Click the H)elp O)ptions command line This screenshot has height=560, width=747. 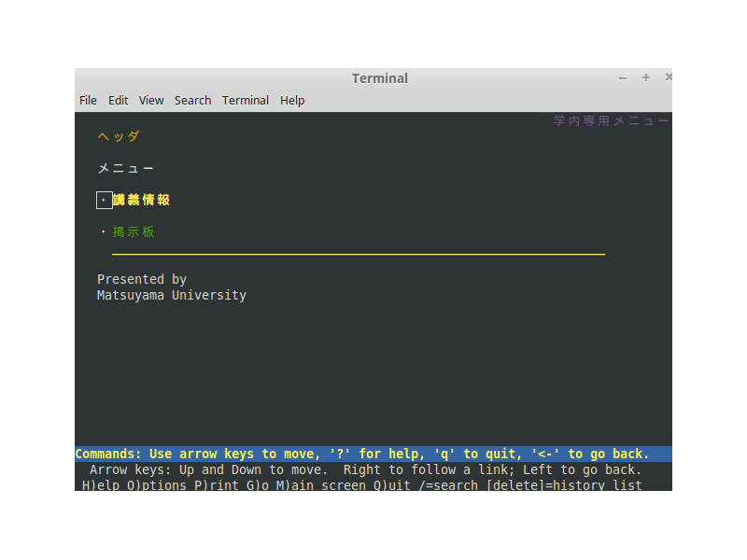coord(362,485)
